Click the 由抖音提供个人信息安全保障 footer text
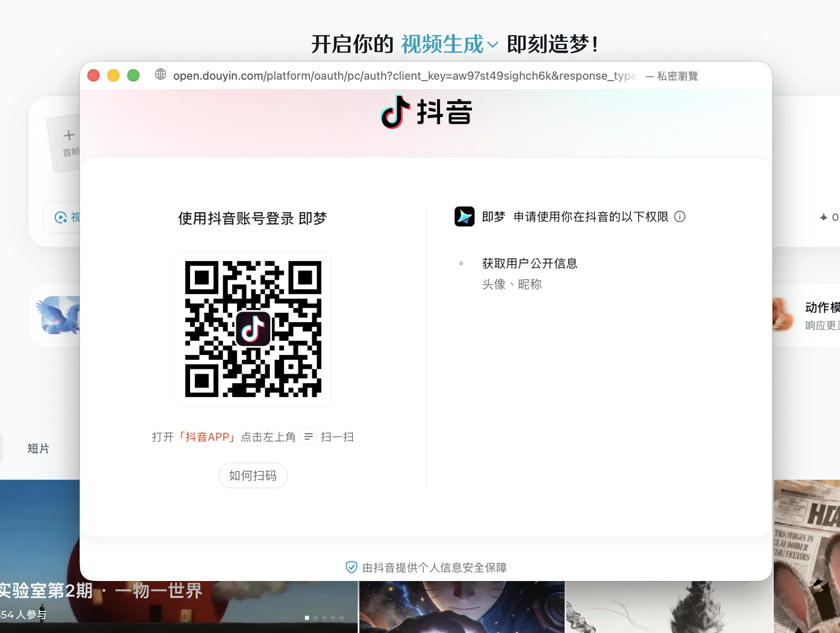This screenshot has height=633, width=840. pyautogui.click(x=434, y=567)
